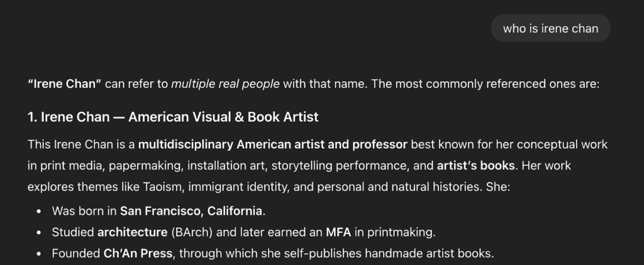Image resolution: width=644 pixels, height=265 pixels.
Task: Click the "who is irene chan" message bubble
Action: [550, 28]
